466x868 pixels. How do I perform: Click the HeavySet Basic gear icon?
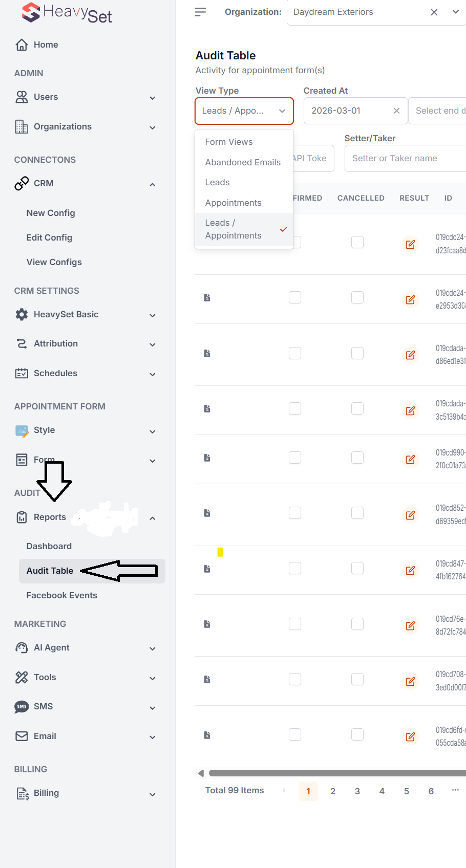click(22, 314)
